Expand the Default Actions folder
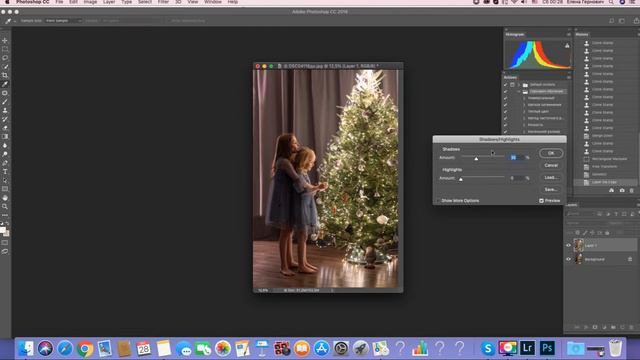 519,84
